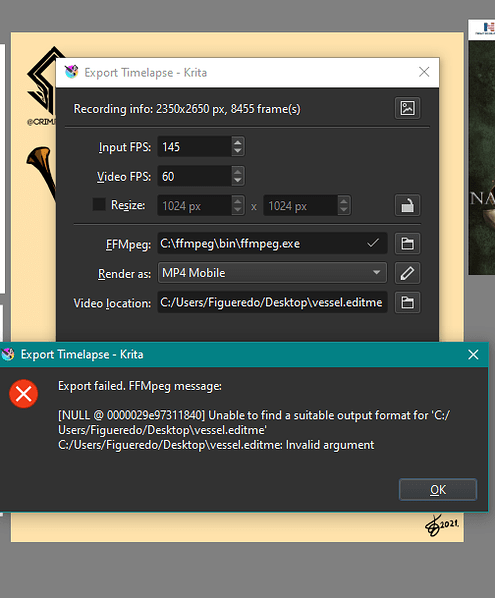Browse for the FFMpeg executable folder icon
The height and width of the screenshot is (598, 495).
407,243
